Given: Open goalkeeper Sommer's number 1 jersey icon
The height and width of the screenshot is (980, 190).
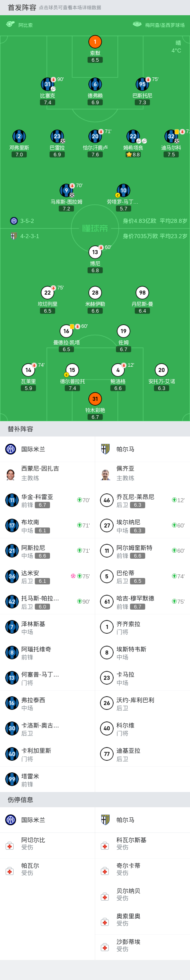Looking at the screenshot, I should click(95, 42).
